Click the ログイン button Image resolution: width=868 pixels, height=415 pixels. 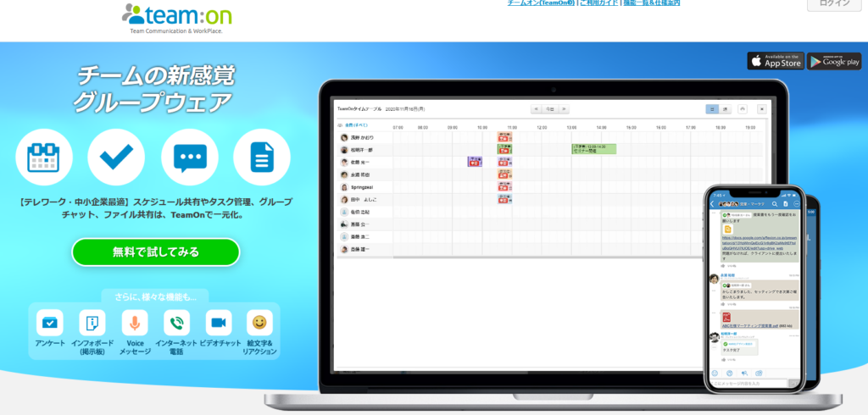[834, 3]
